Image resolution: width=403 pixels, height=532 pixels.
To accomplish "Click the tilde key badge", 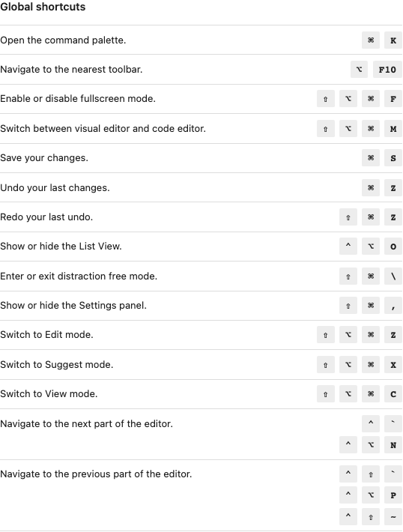I will [x=393, y=516].
